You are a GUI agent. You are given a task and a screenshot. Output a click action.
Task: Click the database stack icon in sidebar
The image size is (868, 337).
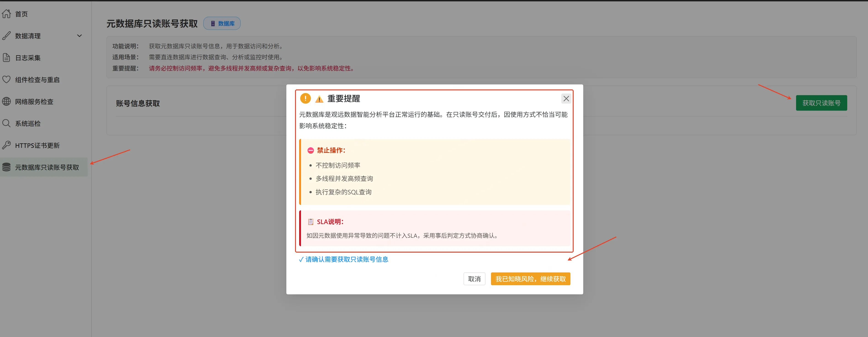point(6,167)
